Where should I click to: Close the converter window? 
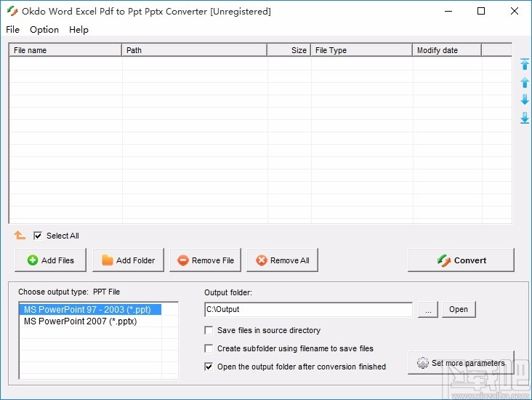coord(515,11)
